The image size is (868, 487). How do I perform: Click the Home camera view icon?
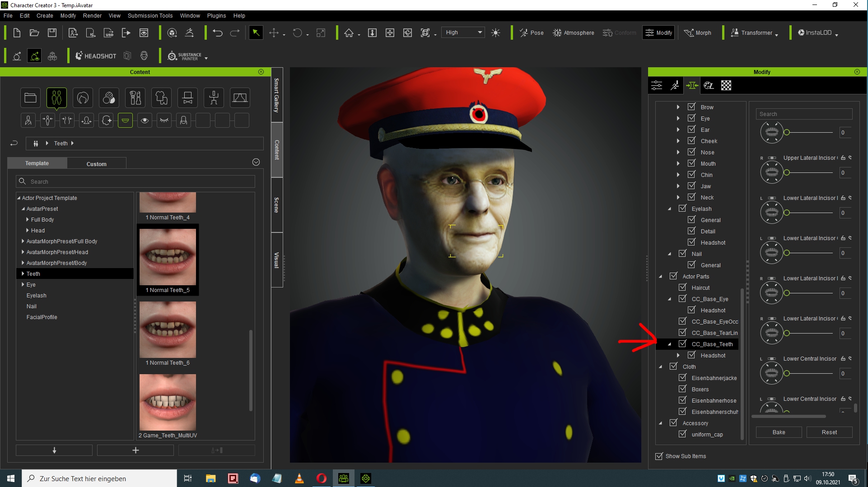coord(349,32)
